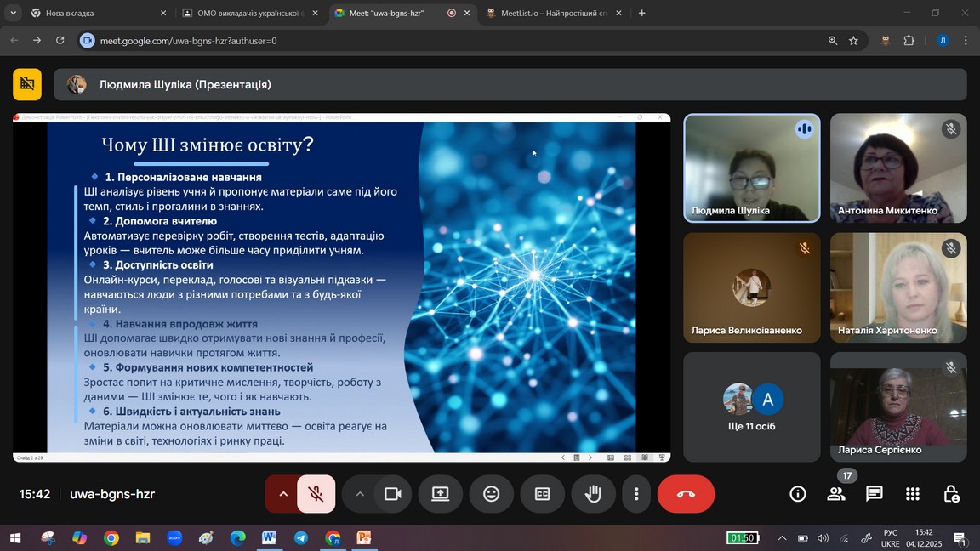Switch to the MeetList.io tab

pos(553,13)
